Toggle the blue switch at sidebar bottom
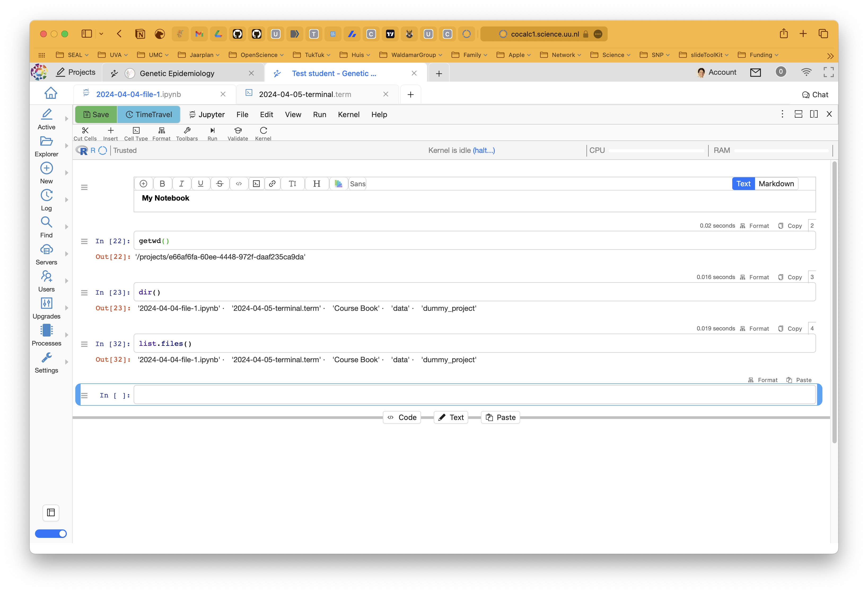 [51, 534]
